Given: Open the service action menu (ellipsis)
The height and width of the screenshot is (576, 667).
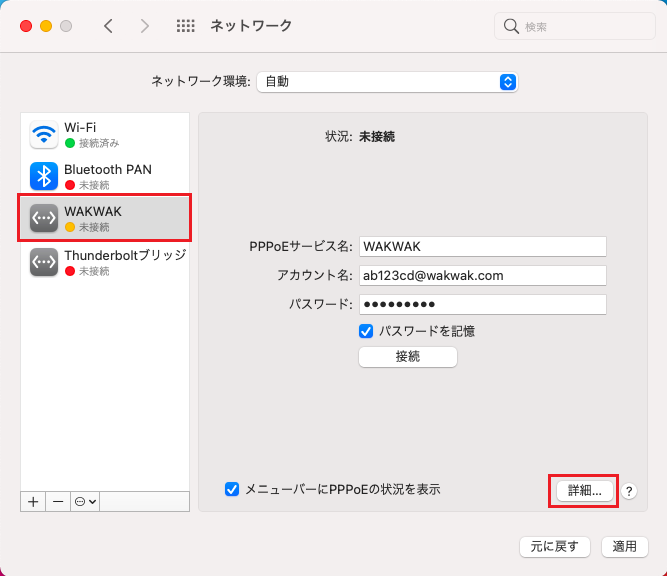Looking at the screenshot, I should pyautogui.click(x=85, y=502).
